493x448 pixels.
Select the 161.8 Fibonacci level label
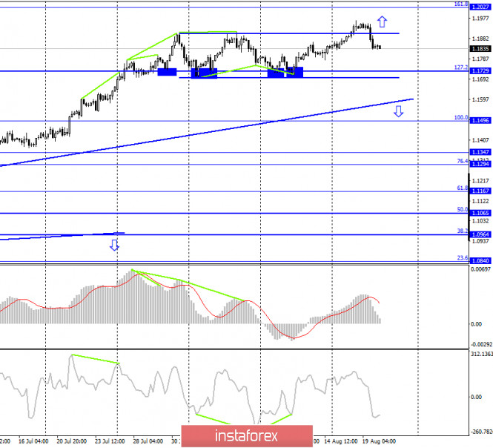(460, 4)
